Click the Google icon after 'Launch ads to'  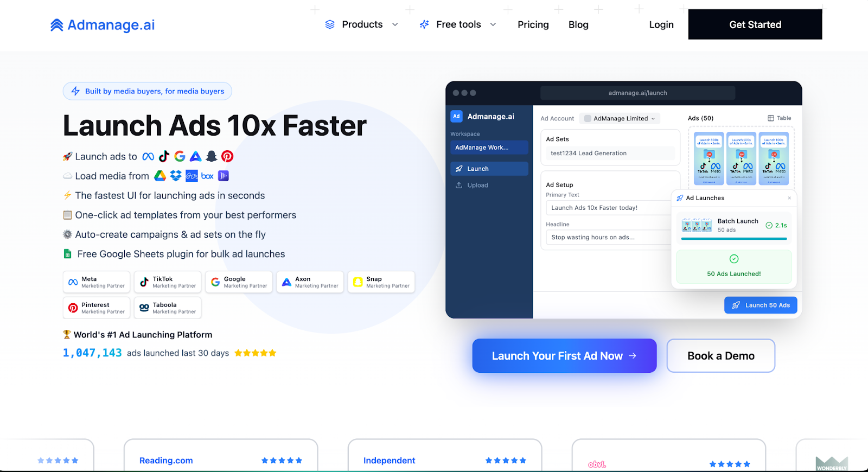point(180,156)
